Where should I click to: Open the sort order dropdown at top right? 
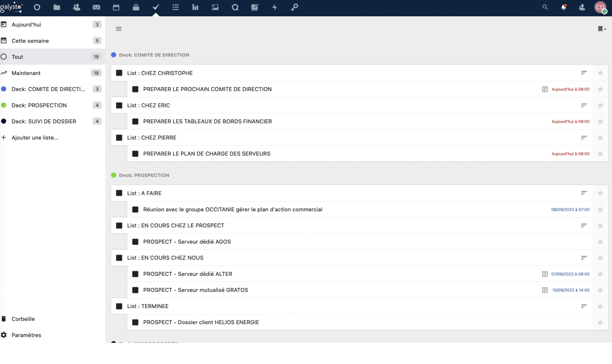(x=601, y=29)
